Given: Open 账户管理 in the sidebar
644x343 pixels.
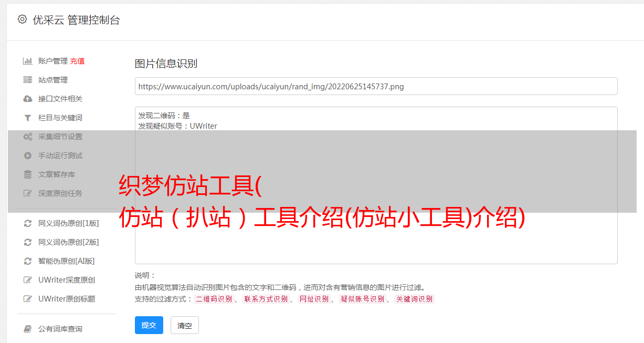Looking at the screenshot, I should pos(53,61).
